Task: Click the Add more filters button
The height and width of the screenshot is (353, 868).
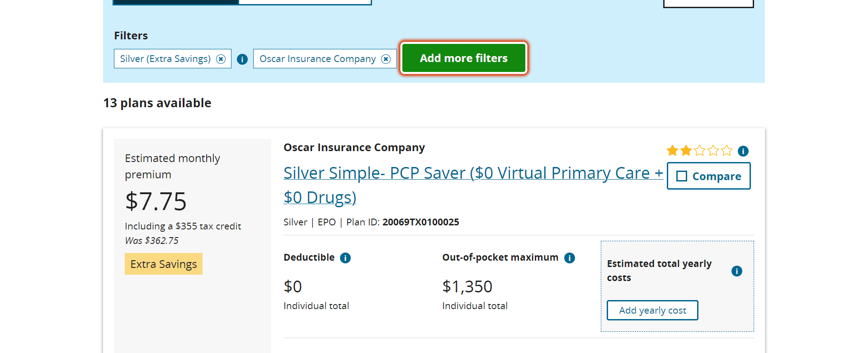Action: tap(464, 58)
